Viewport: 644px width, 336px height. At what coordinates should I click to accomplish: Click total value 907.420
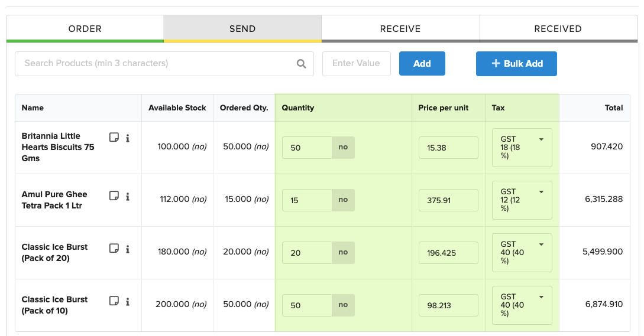point(607,146)
